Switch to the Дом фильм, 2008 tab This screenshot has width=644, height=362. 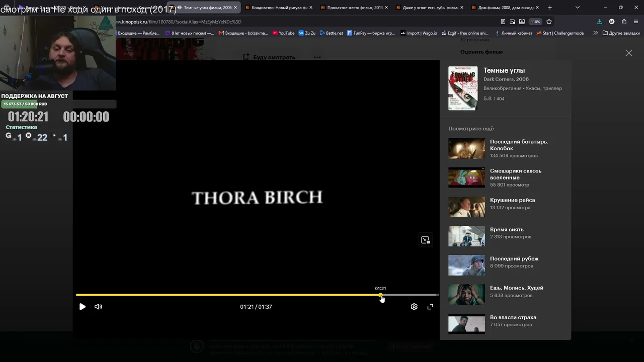(x=505, y=8)
